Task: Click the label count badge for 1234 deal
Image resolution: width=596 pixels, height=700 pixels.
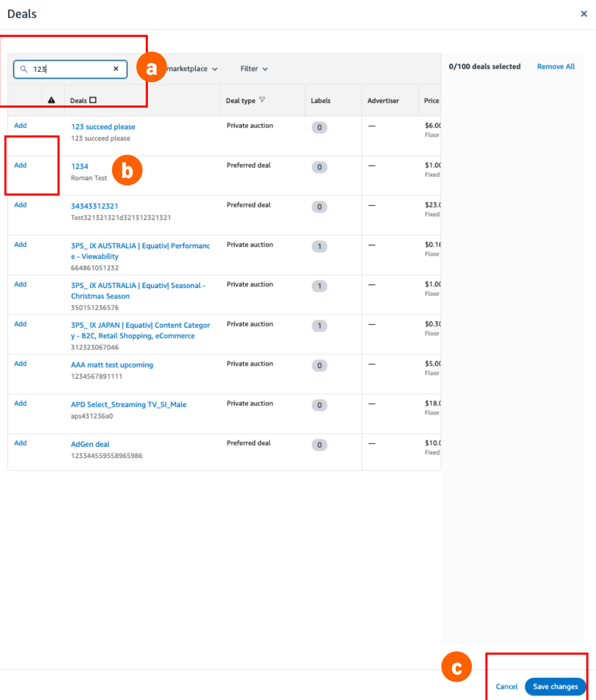Action: tap(320, 167)
